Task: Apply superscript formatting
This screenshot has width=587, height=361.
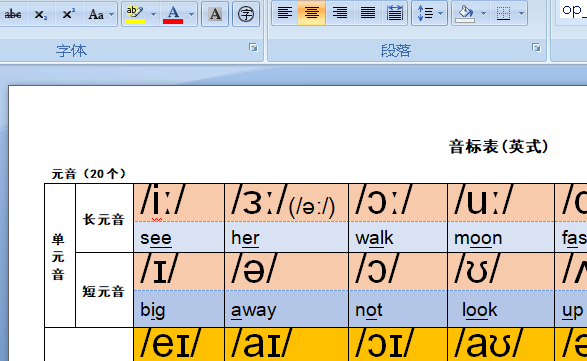Action: 69,14
